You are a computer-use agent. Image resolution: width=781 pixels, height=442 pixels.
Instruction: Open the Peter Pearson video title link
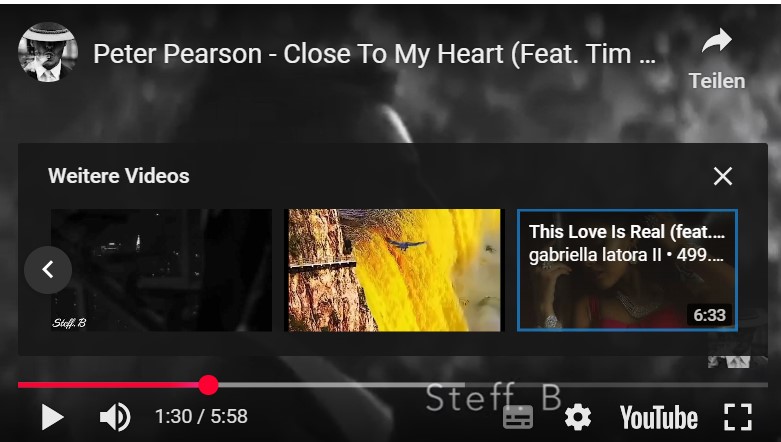click(x=374, y=53)
